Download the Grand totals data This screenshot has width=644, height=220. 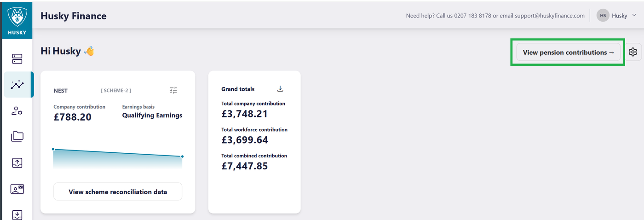280,89
